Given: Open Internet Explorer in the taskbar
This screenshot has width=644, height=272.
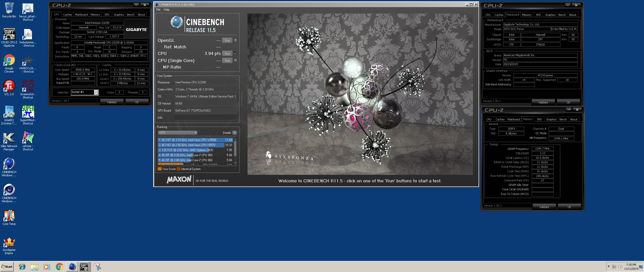Looking at the screenshot, I should coord(22,267).
